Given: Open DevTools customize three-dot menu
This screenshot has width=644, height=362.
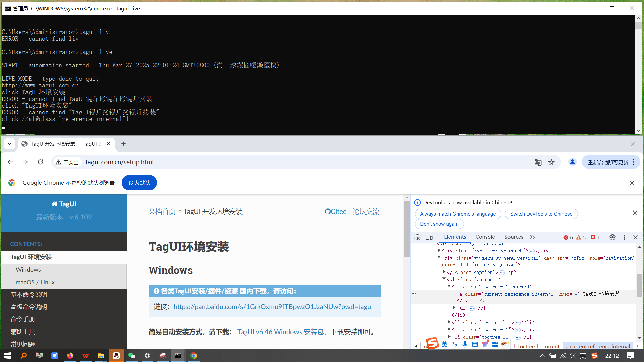Looking at the screenshot, I should click(624, 237).
